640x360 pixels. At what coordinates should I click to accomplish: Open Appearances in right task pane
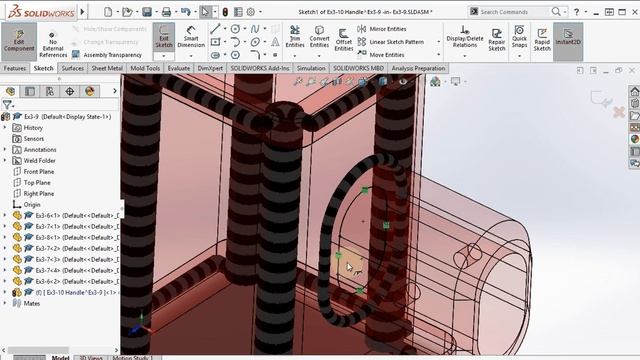click(x=634, y=139)
